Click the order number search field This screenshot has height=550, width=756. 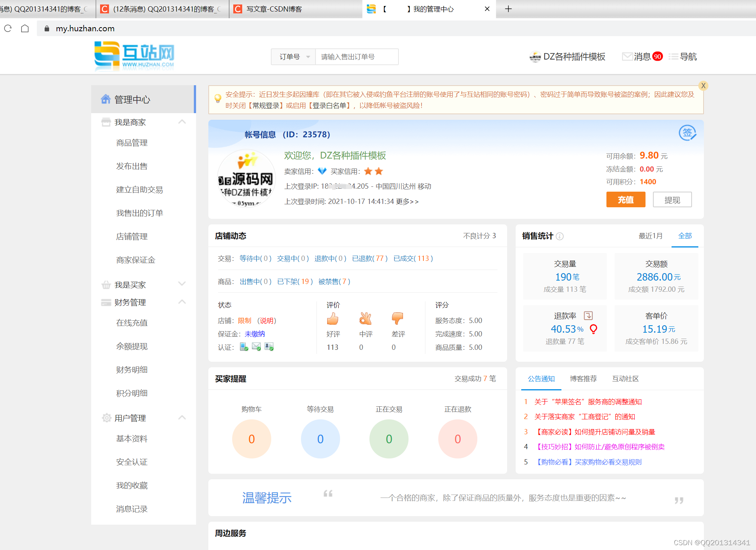point(356,57)
